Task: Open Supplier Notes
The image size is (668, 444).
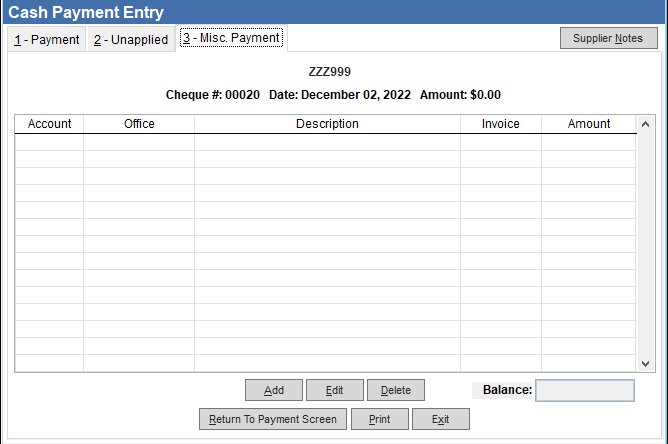Action: point(608,38)
